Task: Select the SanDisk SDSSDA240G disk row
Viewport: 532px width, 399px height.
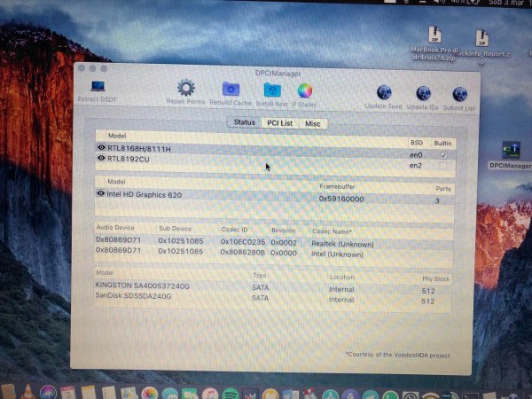Action: (273, 298)
